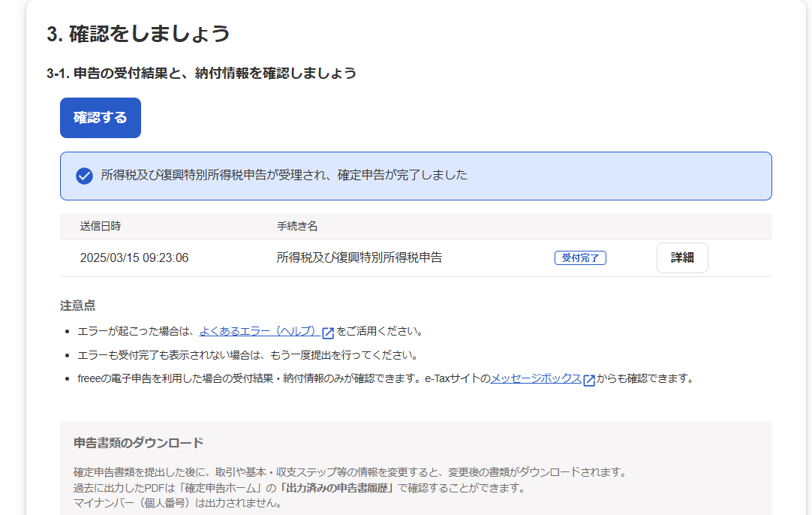The width and height of the screenshot is (812, 515).
Task: Click the 2025/03/15 09:23:06 timestamp cell
Action: [134, 257]
